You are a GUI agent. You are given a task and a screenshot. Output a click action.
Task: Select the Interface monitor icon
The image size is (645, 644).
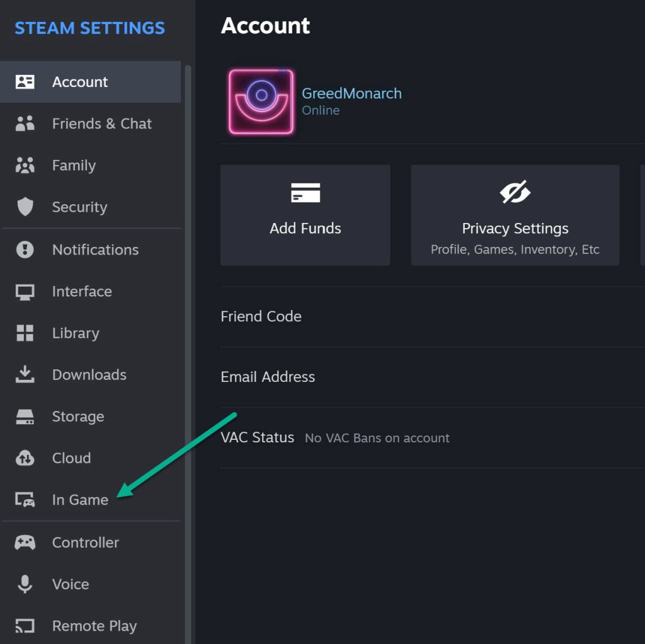25,291
